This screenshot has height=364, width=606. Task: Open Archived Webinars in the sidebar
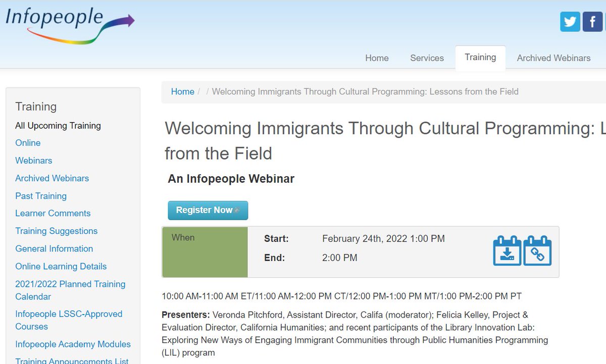point(52,178)
